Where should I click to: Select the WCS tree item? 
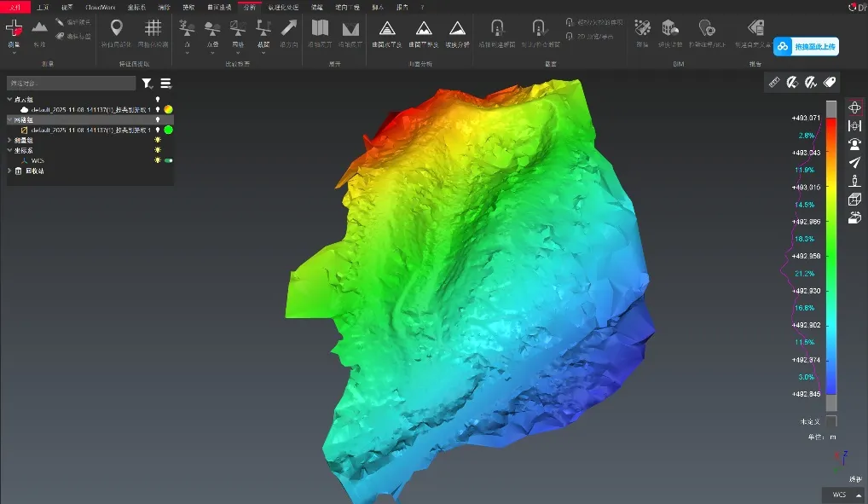pyautogui.click(x=37, y=160)
